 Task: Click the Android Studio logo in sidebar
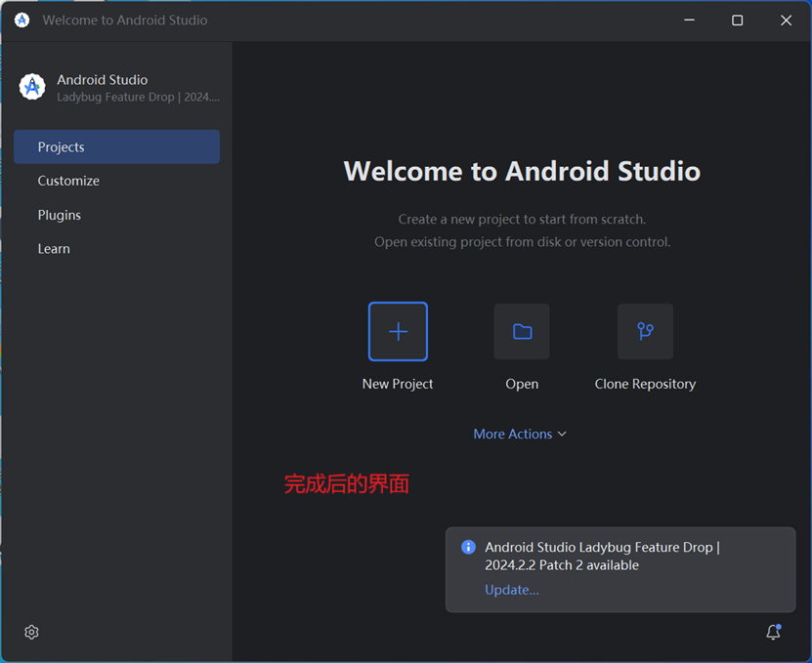pos(32,87)
